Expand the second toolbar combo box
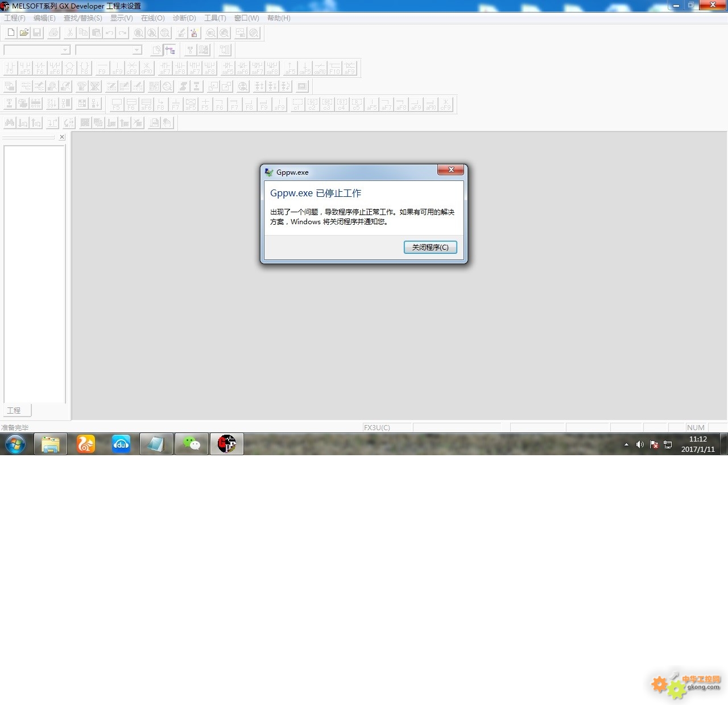This screenshot has height=705, width=728. pyautogui.click(x=136, y=51)
